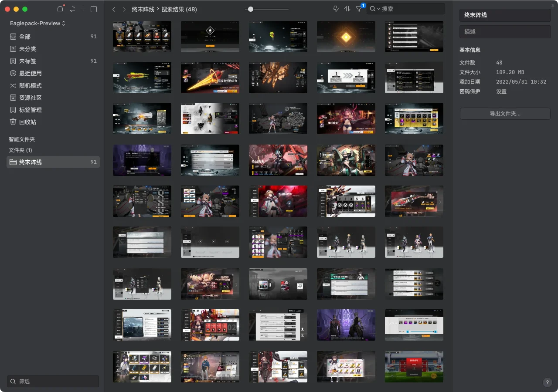Screen dimensions: 558x392
Task: Click the 智能文件夹 section header
Action: (22, 139)
